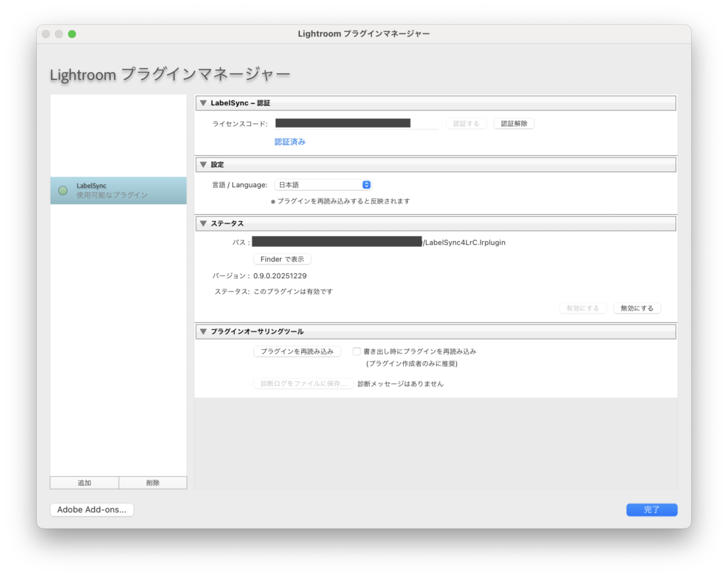The image size is (728, 577).
Task: Collapse the 設定 section triangle
Action: pos(203,164)
